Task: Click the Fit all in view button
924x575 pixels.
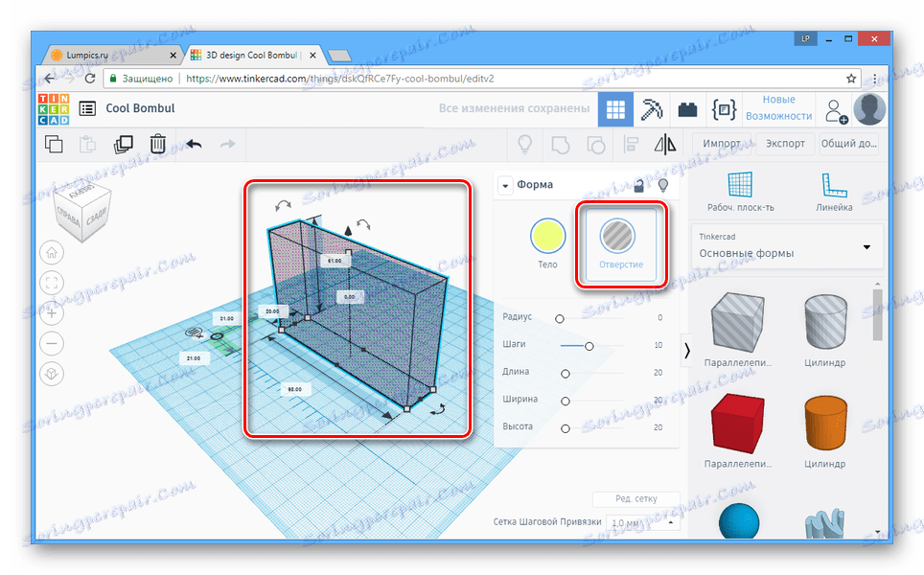Action: click(52, 283)
